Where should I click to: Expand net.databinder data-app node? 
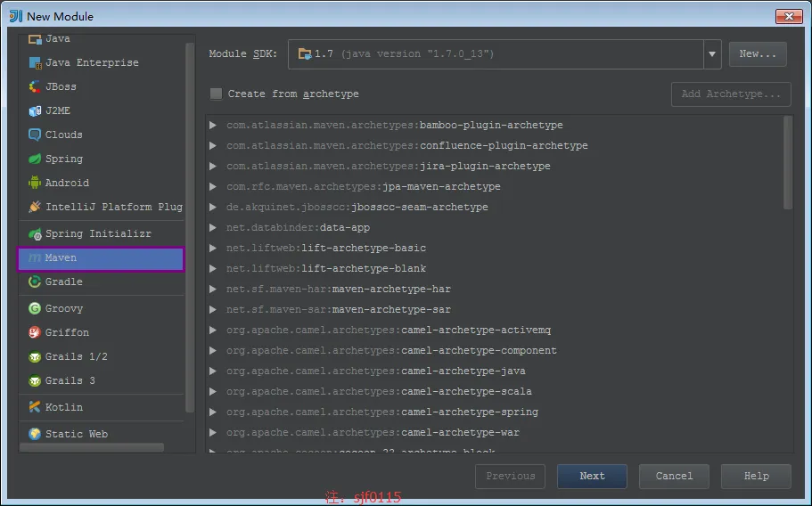[212, 228]
